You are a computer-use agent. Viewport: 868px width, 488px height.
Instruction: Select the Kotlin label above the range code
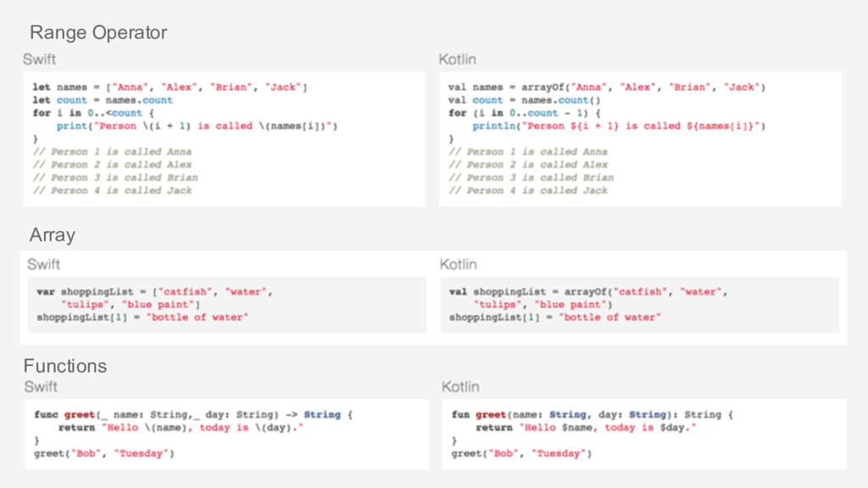coord(457,59)
